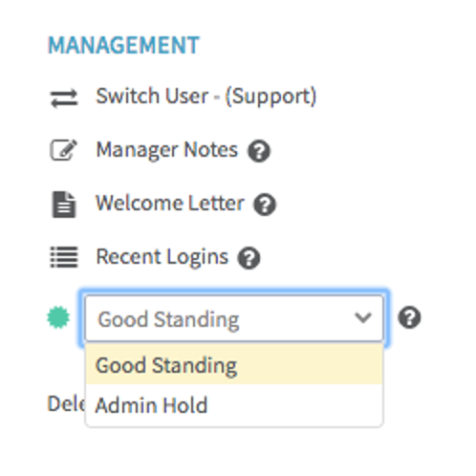Image resolution: width=476 pixels, height=476 pixels.
Task: View the Recent Logins link
Action: point(162,257)
